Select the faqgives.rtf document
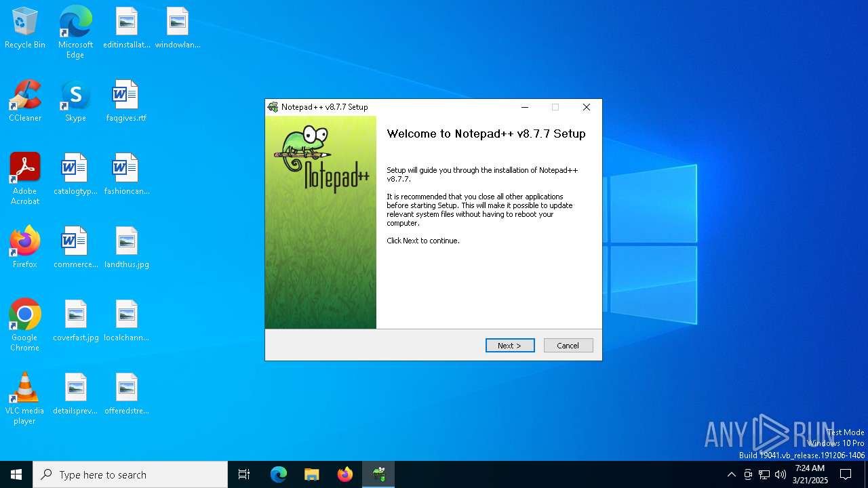Viewport: 868px width, 488px height. click(126, 102)
